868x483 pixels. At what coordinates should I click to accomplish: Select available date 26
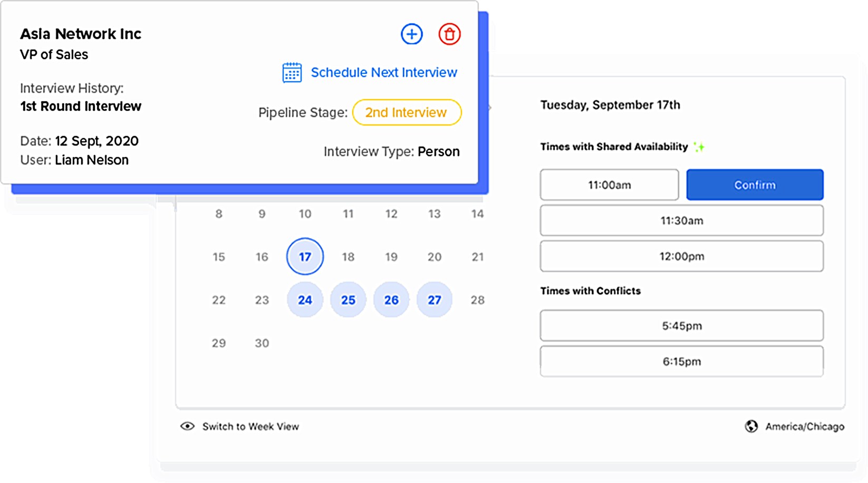pyautogui.click(x=391, y=300)
